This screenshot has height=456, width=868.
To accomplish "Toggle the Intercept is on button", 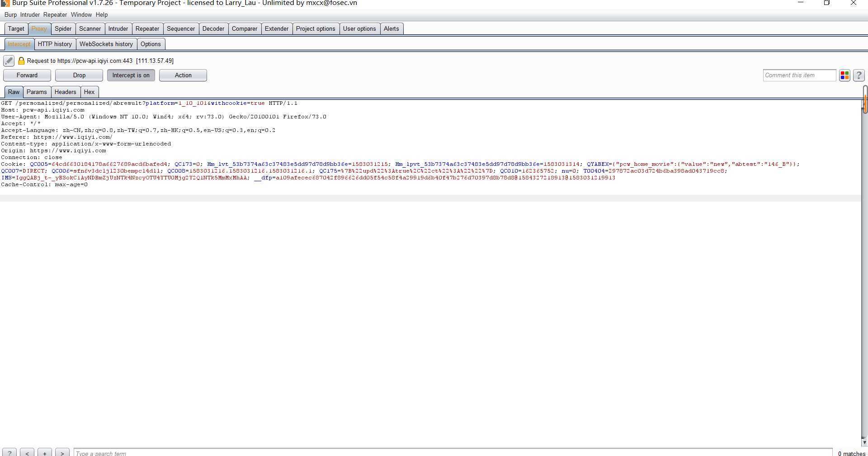I will (131, 75).
